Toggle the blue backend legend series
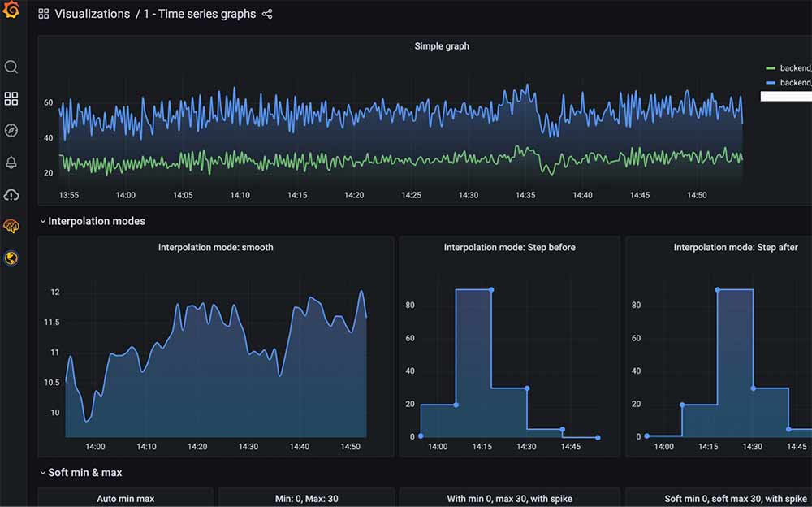This screenshot has height=507, width=812. tap(788, 82)
